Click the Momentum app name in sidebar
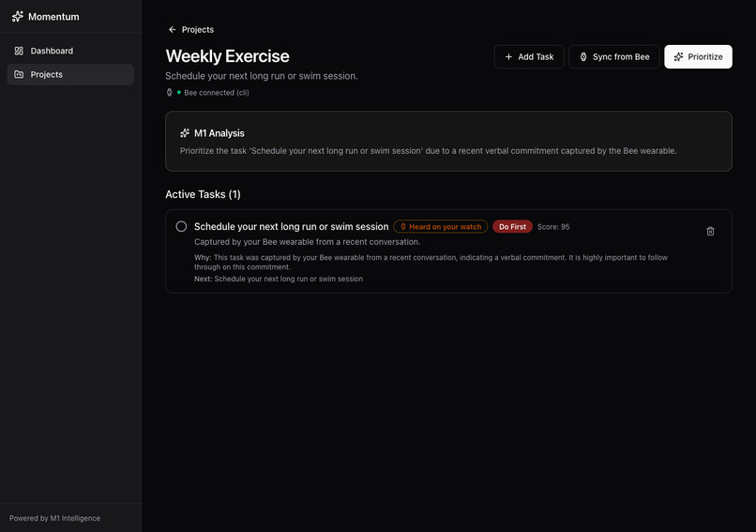This screenshot has height=532, width=756. click(x=53, y=17)
